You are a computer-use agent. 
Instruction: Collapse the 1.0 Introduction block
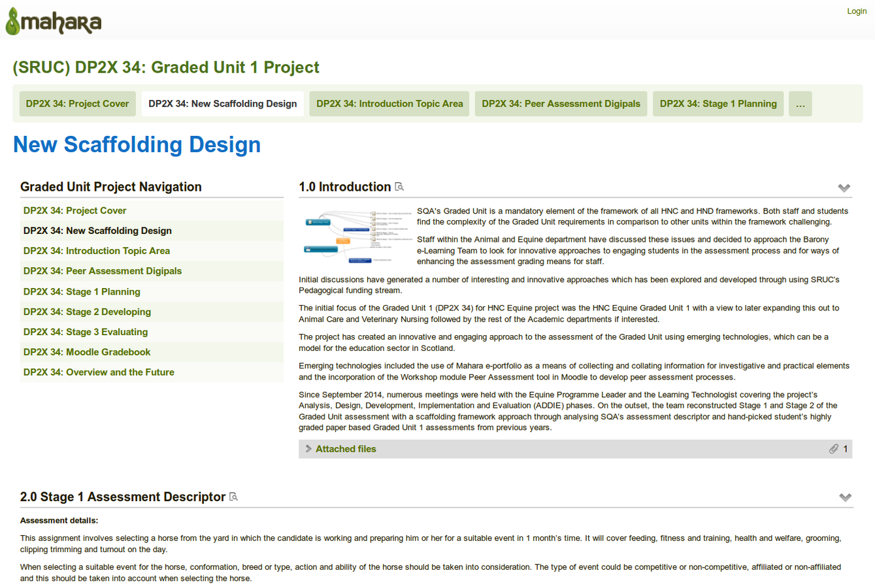click(844, 188)
